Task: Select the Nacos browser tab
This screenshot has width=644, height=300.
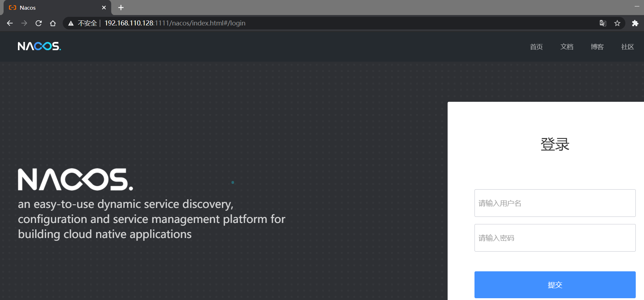Action: click(x=57, y=8)
